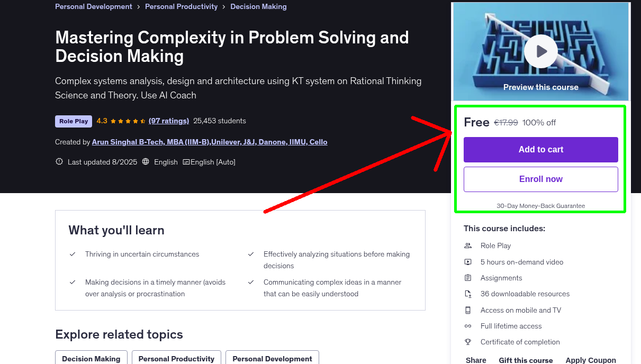Image resolution: width=641 pixels, height=364 pixels.
Task: Play the course preview video
Action: click(540, 51)
